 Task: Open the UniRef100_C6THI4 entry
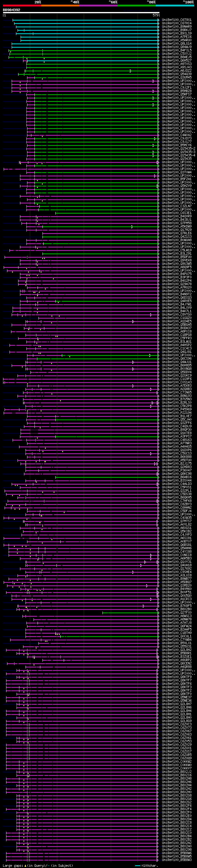(176, 23)
